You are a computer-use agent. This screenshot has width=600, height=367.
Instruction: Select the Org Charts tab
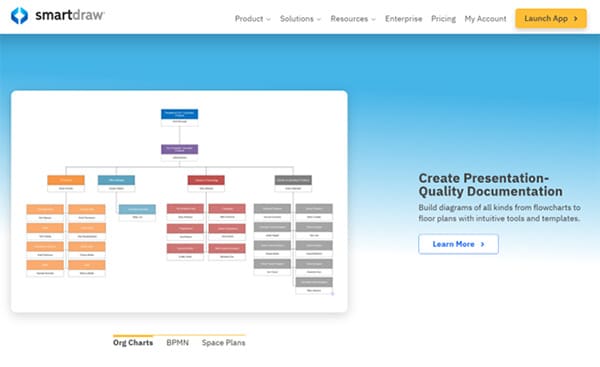pos(133,343)
